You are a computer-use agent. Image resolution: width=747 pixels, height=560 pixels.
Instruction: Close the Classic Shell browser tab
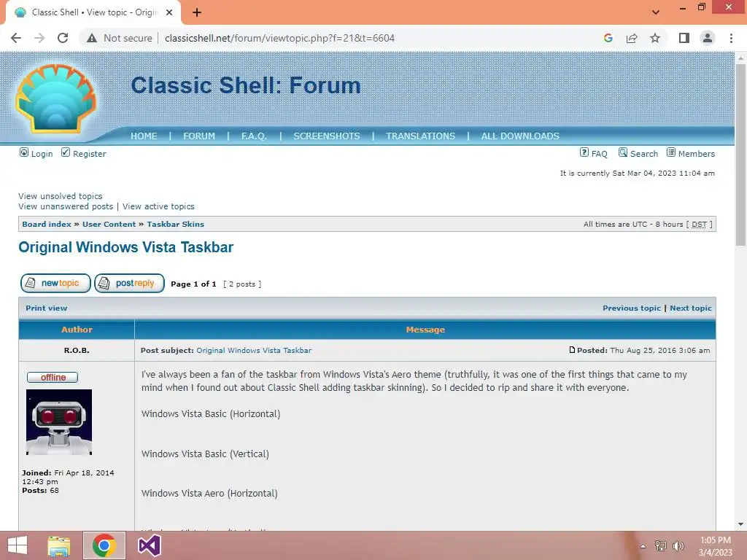coord(169,12)
